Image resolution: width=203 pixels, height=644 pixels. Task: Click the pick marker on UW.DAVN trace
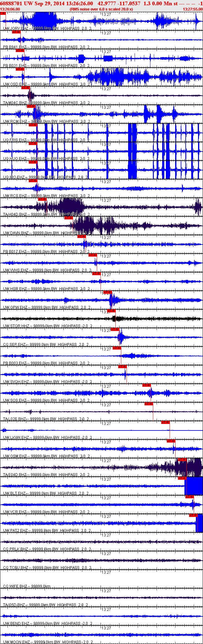tap(68, 218)
